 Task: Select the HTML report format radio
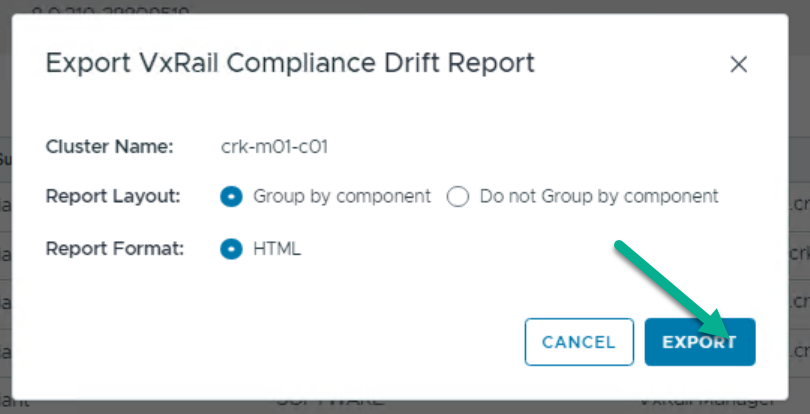pos(231,249)
